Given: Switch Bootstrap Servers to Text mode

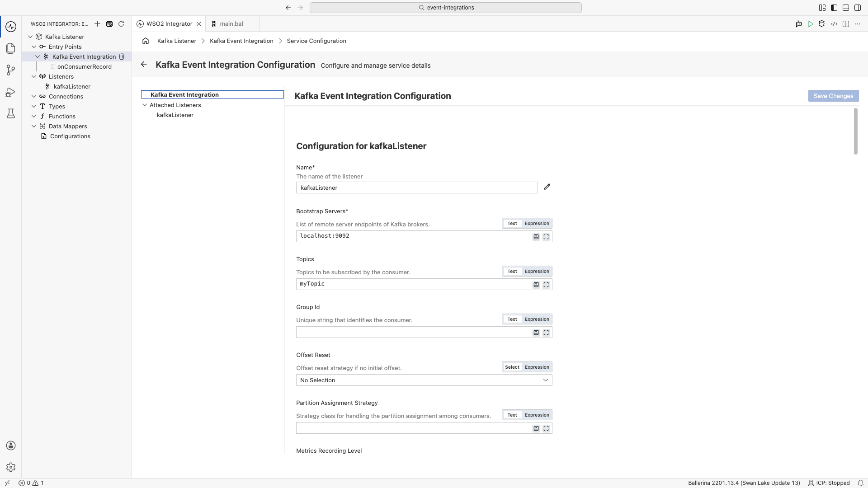Looking at the screenshot, I should pos(512,223).
